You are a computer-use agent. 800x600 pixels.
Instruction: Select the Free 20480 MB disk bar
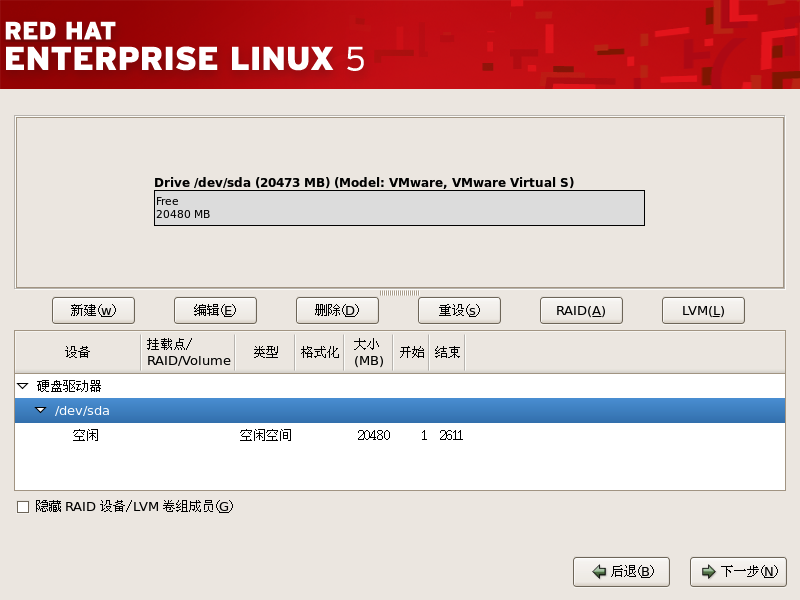pos(399,208)
